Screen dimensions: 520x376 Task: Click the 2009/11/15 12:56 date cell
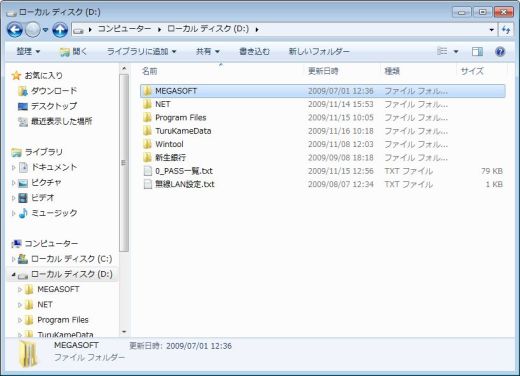click(340, 171)
